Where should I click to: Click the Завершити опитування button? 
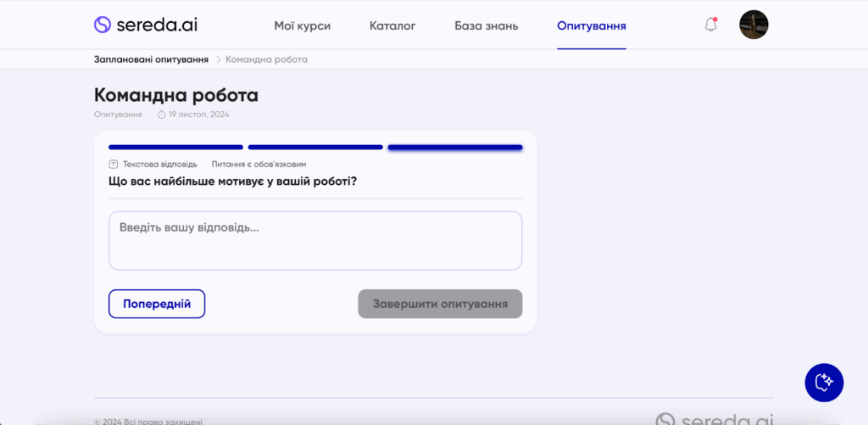tap(440, 304)
